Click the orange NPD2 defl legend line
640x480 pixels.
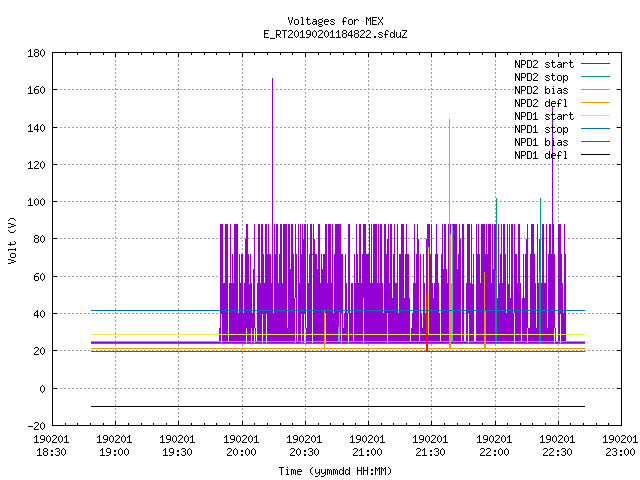pos(595,103)
